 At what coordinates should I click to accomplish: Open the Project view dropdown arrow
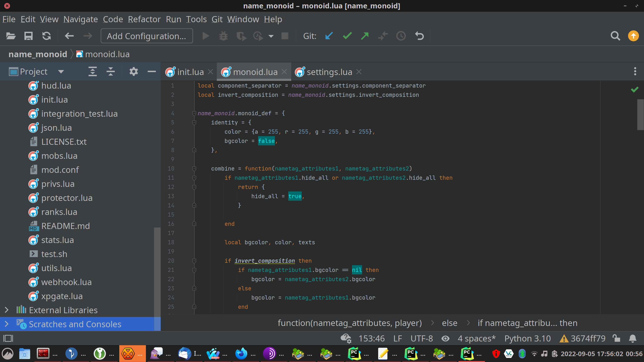61,72
